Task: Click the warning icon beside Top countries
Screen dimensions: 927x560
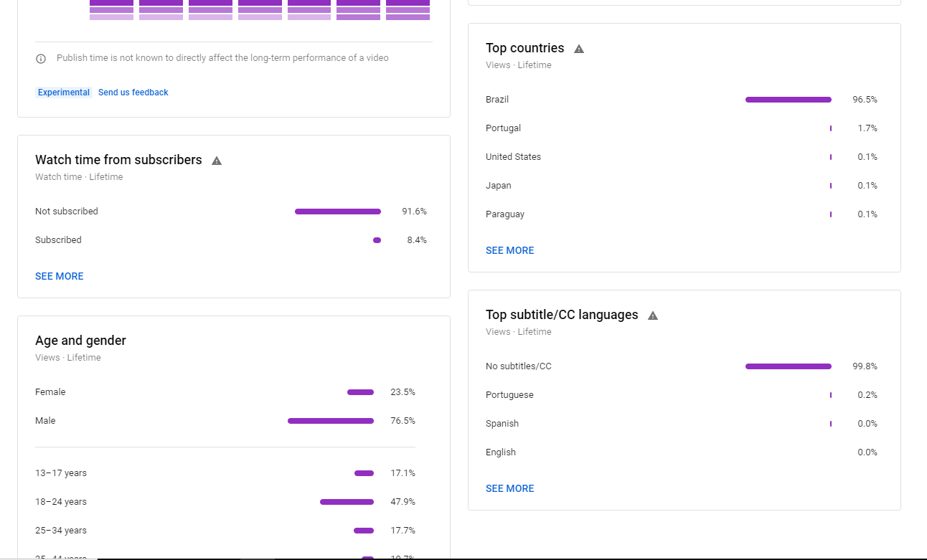Action: coord(579,49)
